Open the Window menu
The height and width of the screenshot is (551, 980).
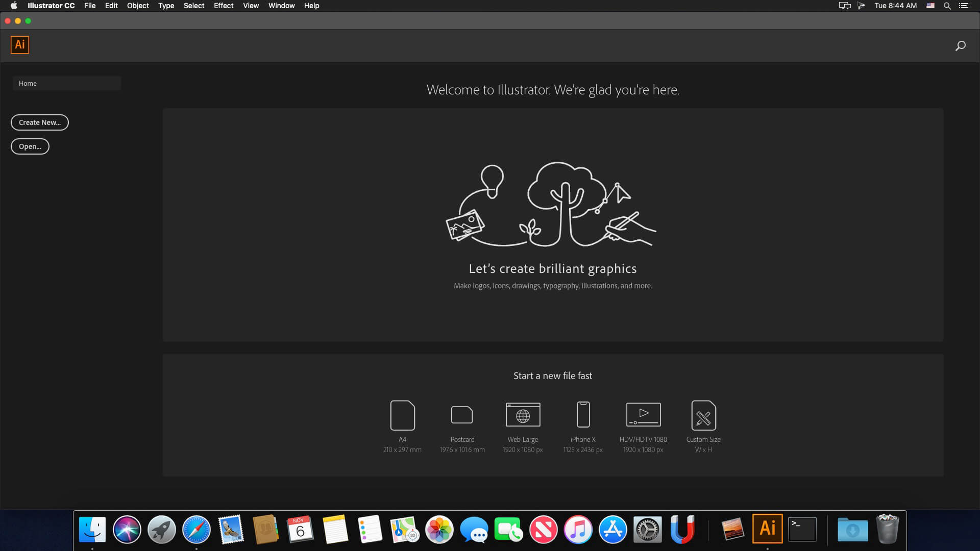[281, 6]
